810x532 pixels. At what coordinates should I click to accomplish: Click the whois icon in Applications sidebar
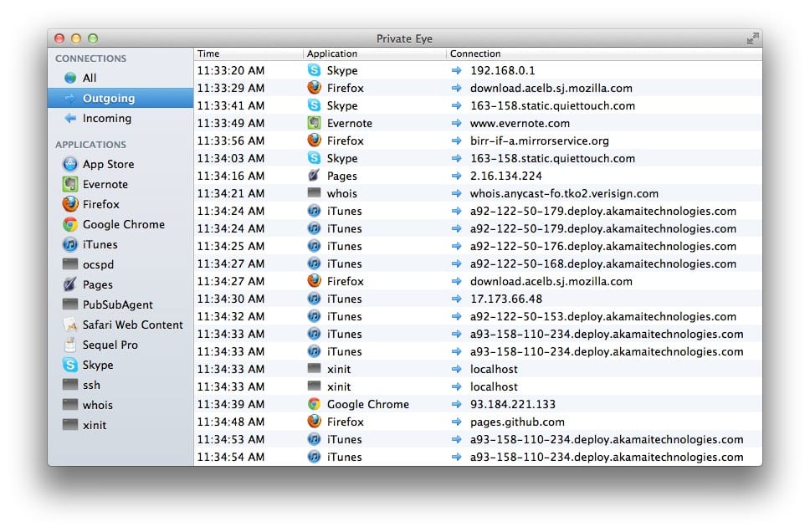[69, 405]
